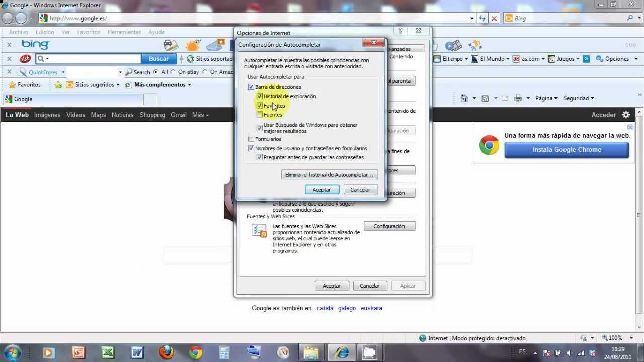Open Firefox from the taskbar

(167, 352)
